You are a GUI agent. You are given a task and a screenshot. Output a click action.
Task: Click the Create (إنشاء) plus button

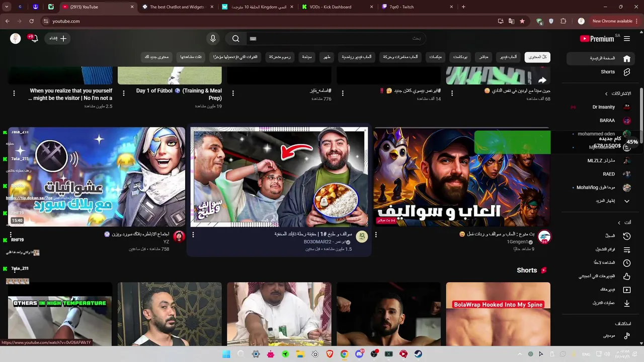[x=58, y=39]
